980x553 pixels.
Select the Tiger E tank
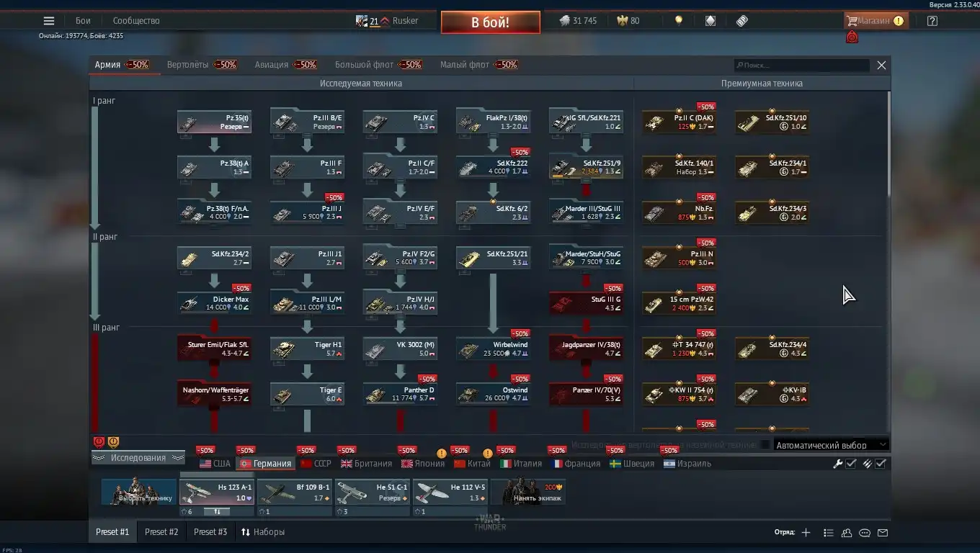click(x=307, y=394)
